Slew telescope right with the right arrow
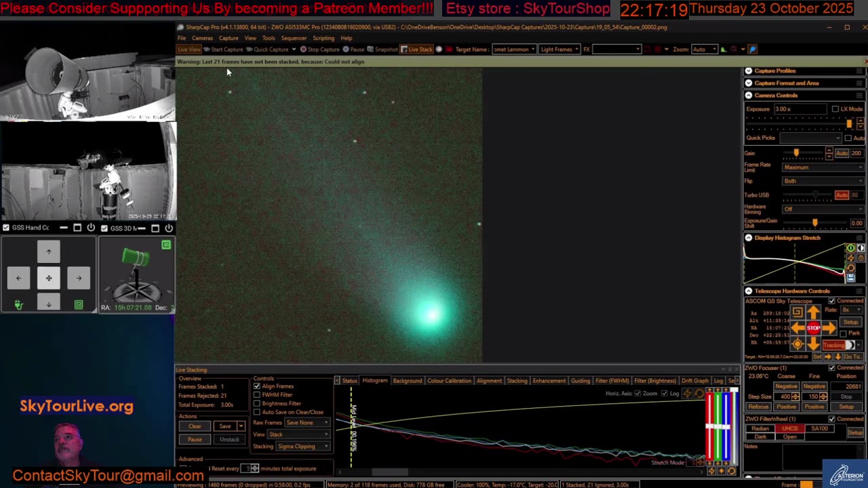 pyautogui.click(x=829, y=328)
